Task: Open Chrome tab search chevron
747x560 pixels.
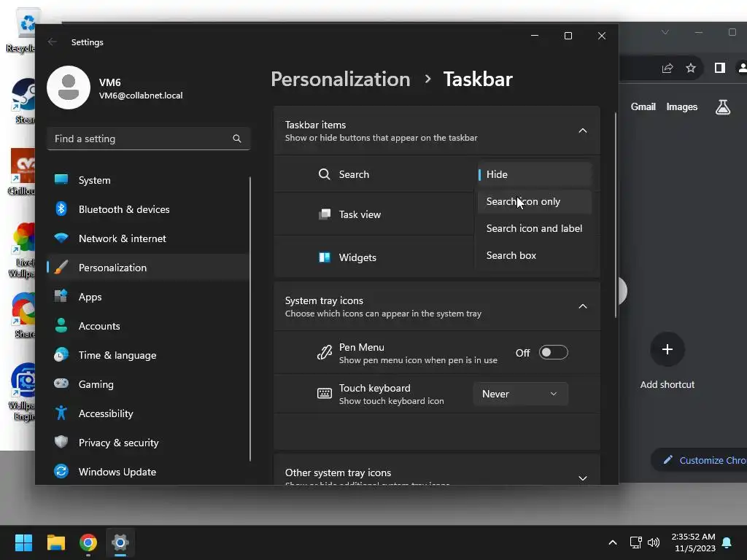Action: point(665,32)
